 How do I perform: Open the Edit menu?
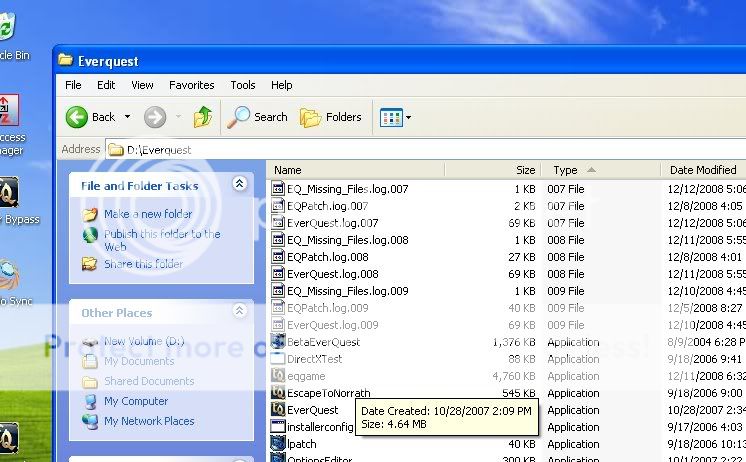(106, 85)
